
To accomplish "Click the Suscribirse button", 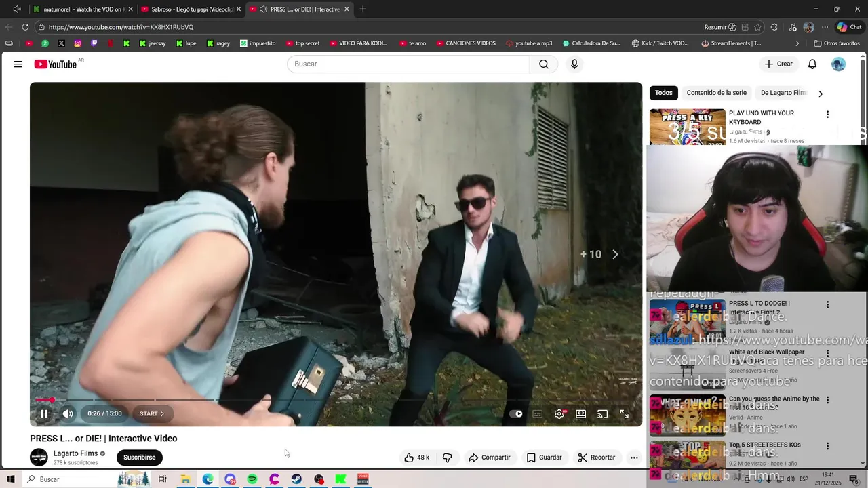I will (139, 457).
